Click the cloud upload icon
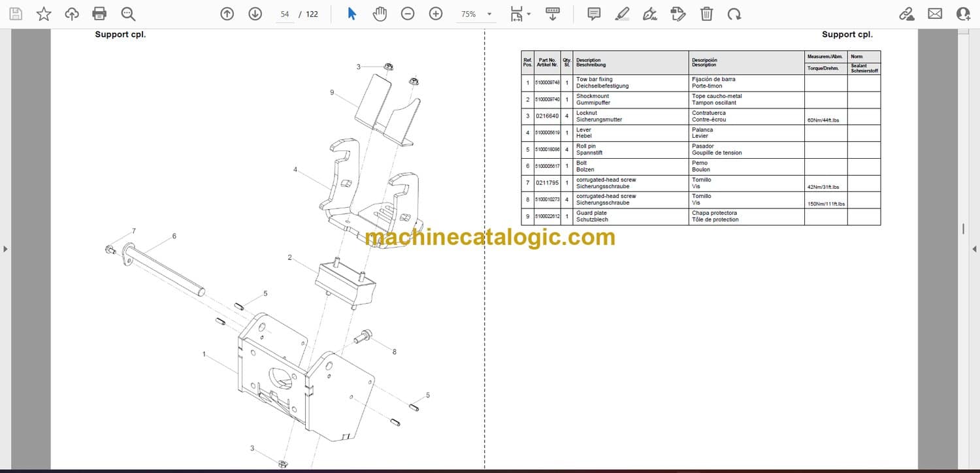The height and width of the screenshot is (473, 980). (x=72, y=14)
